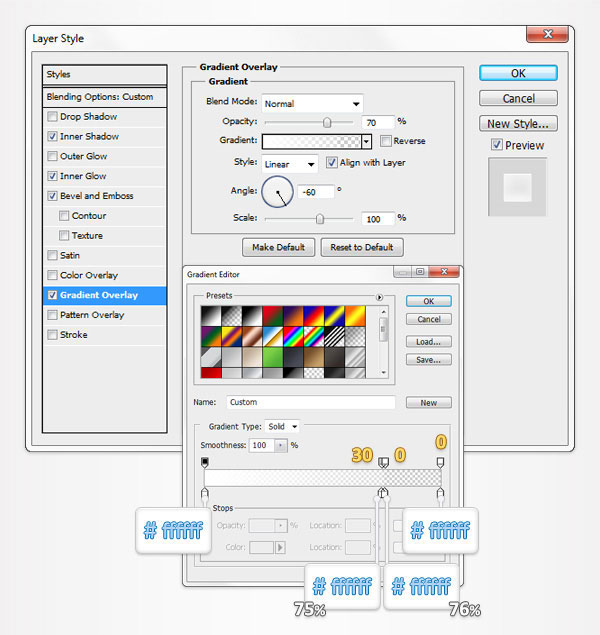600x635 pixels.
Task: Choose the beige gradient preset in third row
Action: coord(252,357)
